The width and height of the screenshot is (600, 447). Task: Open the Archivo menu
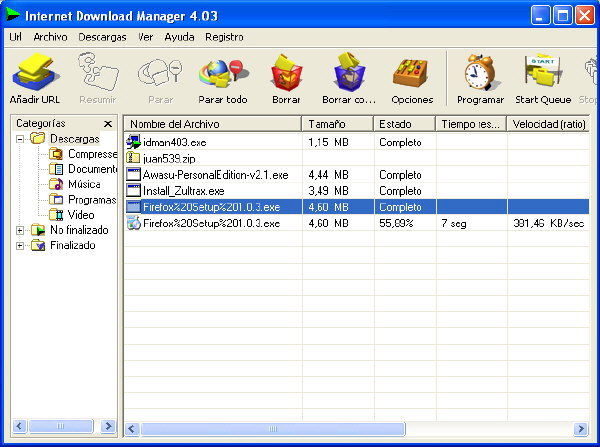(x=50, y=37)
